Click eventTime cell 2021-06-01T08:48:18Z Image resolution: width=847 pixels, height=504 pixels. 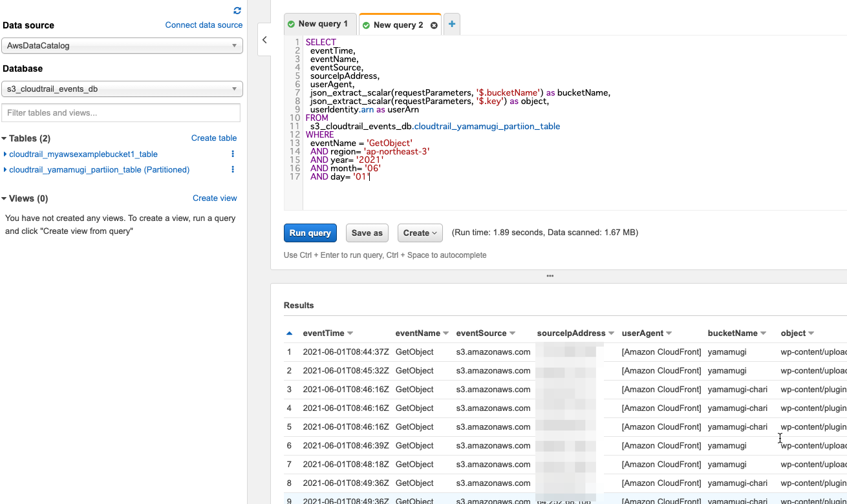pyautogui.click(x=346, y=465)
